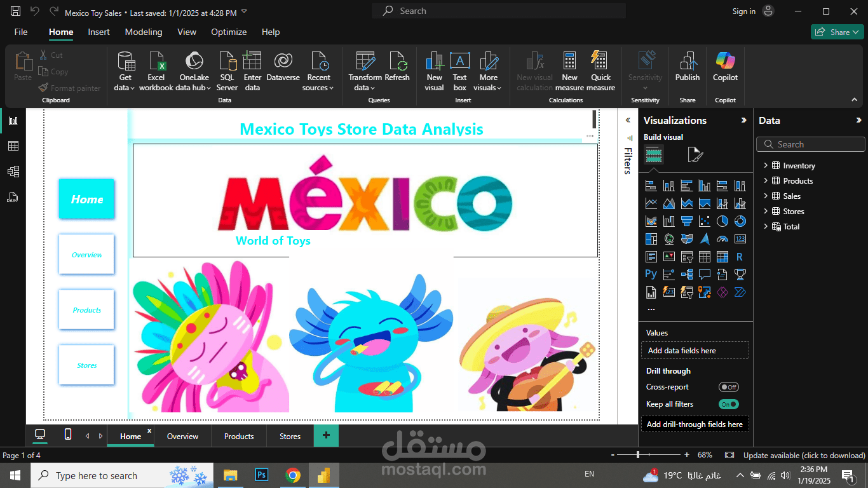
Task: Open DAX query view in left sidebar
Action: 13,197
